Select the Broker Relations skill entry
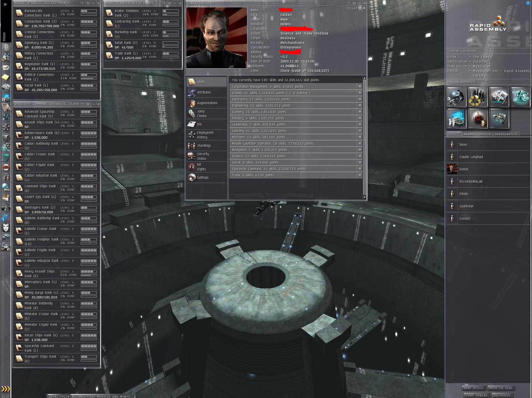Screen dimensions: 532x398 pos(142,13)
